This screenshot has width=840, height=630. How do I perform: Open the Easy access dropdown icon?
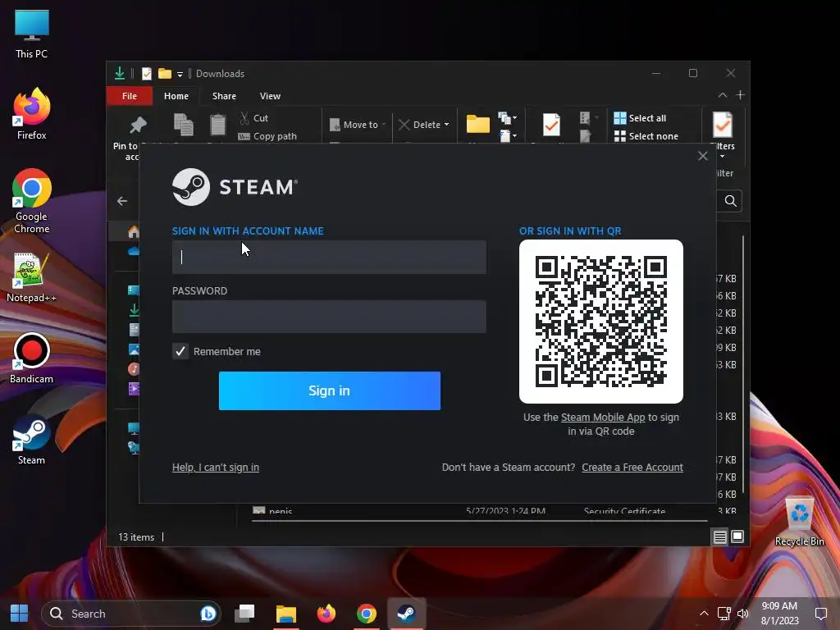tap(507, 135)
